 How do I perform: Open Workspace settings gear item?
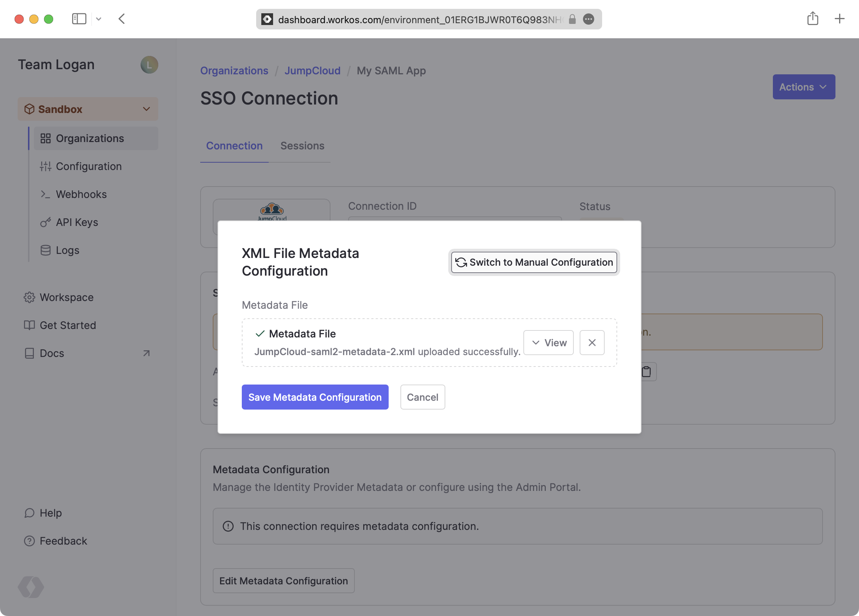66,297
